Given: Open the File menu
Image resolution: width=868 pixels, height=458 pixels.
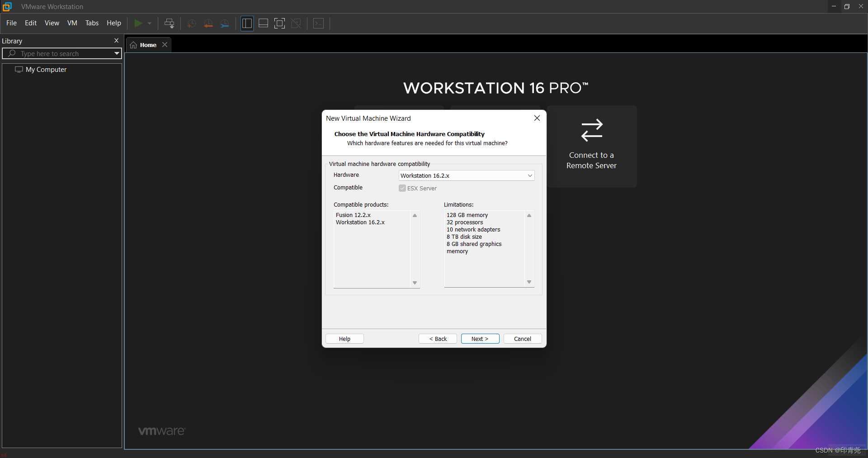Looking at the screenshot, I should point(11,23).
